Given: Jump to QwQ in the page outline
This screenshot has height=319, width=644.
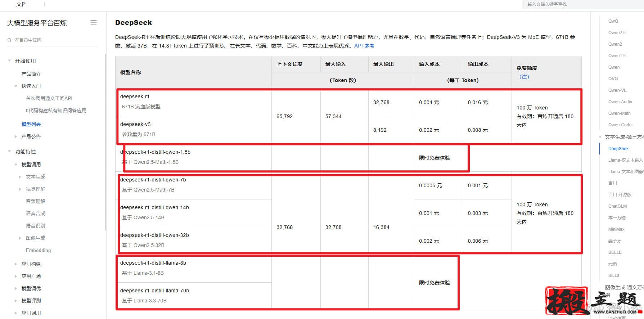Looking at the screenshot, I should pyautogui.click(x=613, y=21).
